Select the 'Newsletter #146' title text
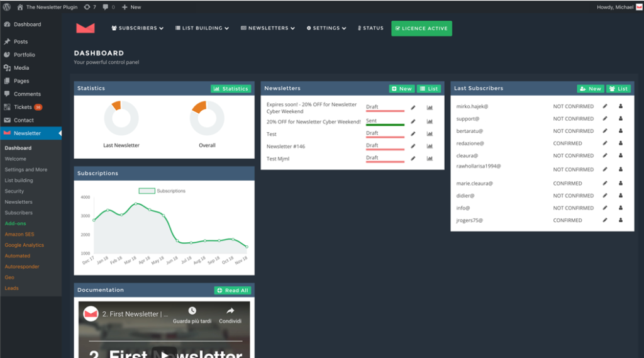This screenshot has width=644, height=358. (x=286, y=147)
